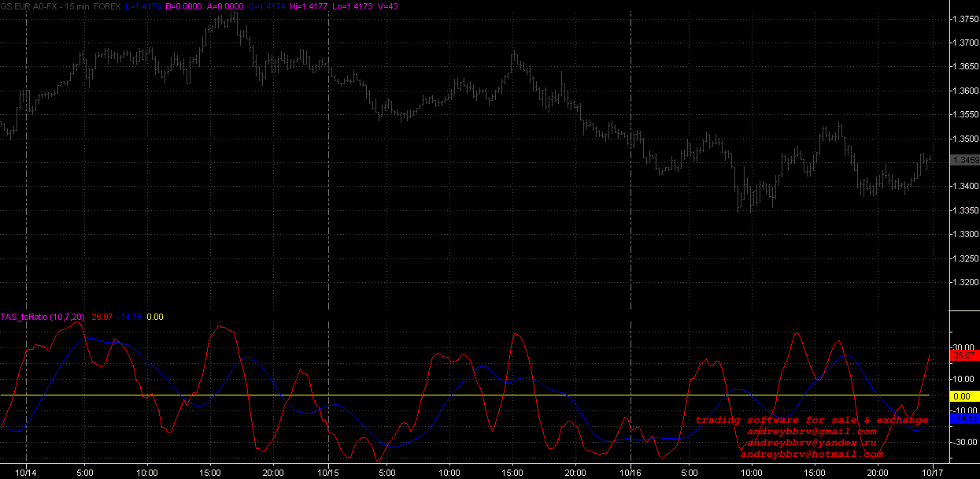Screen dimensions: 980x479
Task: Click the andreybbrv@yandex.ru address text
Action: [x=811, y=443]
